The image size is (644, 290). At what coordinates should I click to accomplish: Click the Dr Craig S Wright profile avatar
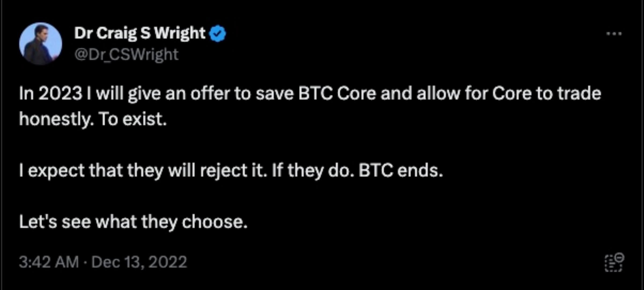(41, 44)
